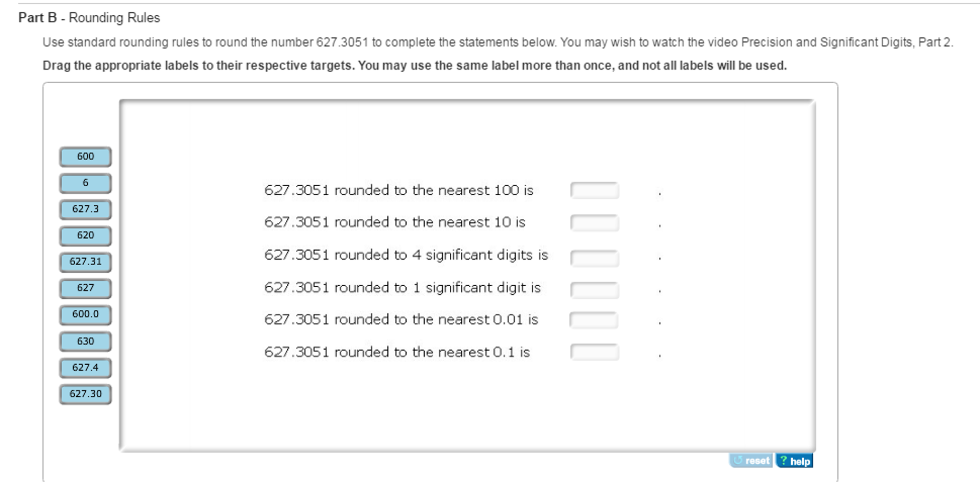Viewport: 980px width, 482px height.
Task: Select the 600.0 label
Action: tap(84, 314)
